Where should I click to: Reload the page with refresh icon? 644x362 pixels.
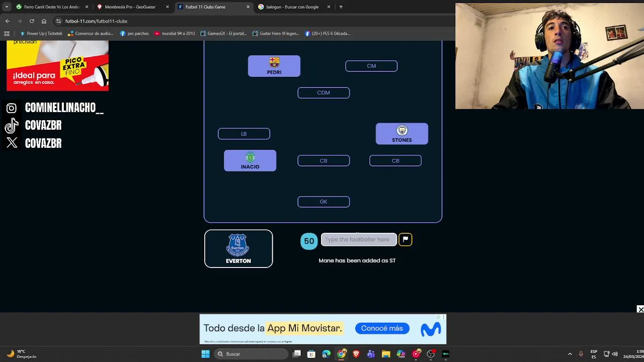(x=32, y=21)
